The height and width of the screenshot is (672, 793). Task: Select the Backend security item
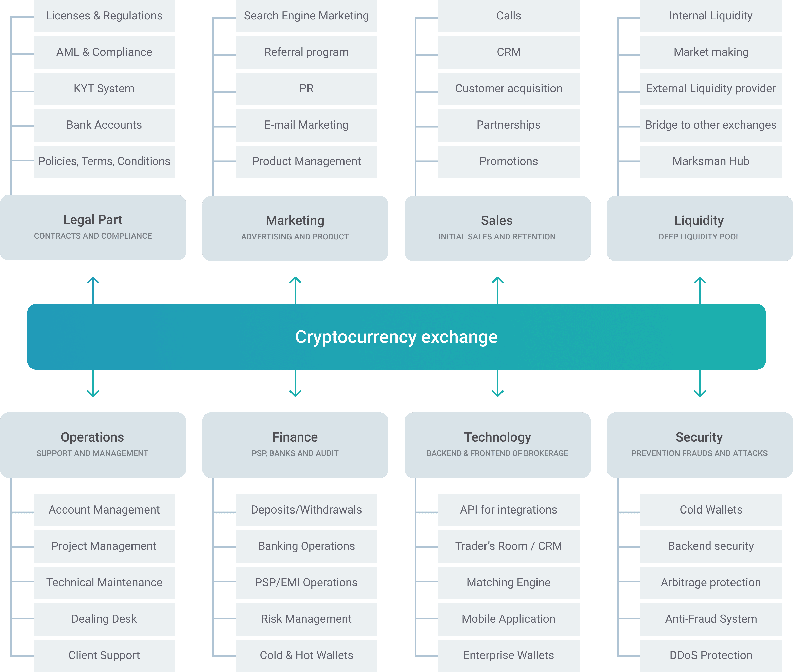tap(711, 546)
